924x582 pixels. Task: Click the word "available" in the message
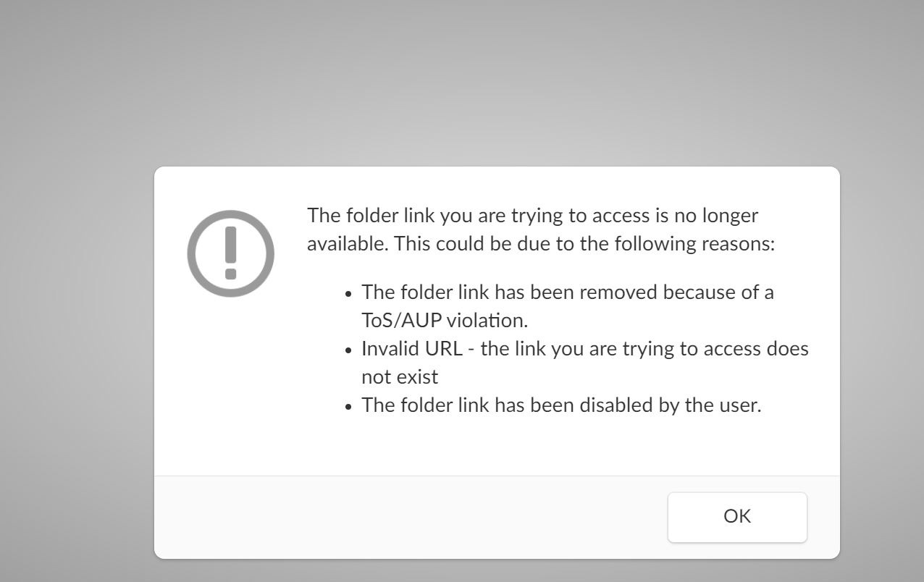click(348, 244)
